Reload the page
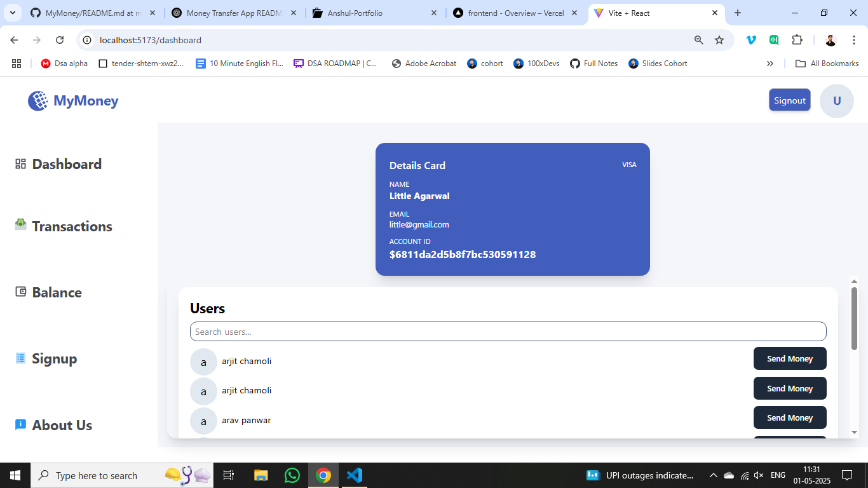Image resolution: width=868 pixels, height=488 pixels. pyautogui.click(x=60, y=40)
